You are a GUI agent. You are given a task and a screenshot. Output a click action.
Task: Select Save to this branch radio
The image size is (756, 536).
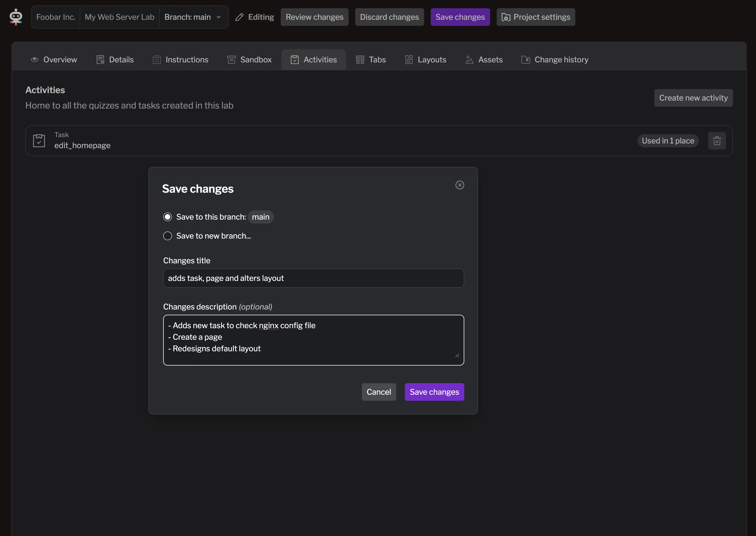pos(168,217)
